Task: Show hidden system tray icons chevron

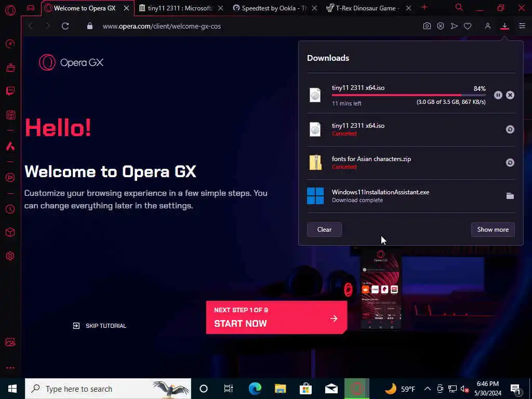Action: coord(428,389)
